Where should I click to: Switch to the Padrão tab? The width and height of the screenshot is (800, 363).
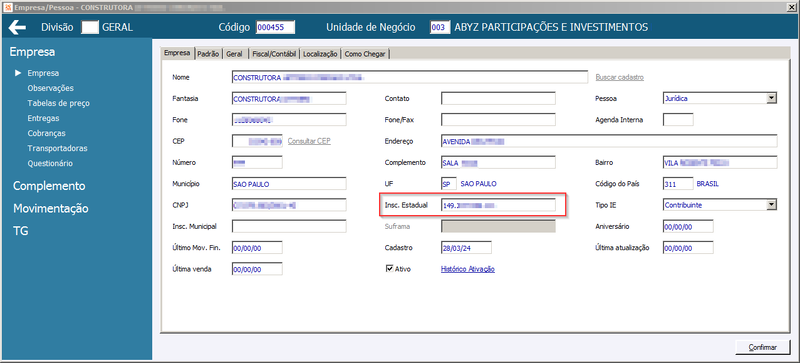coord(208,54)
